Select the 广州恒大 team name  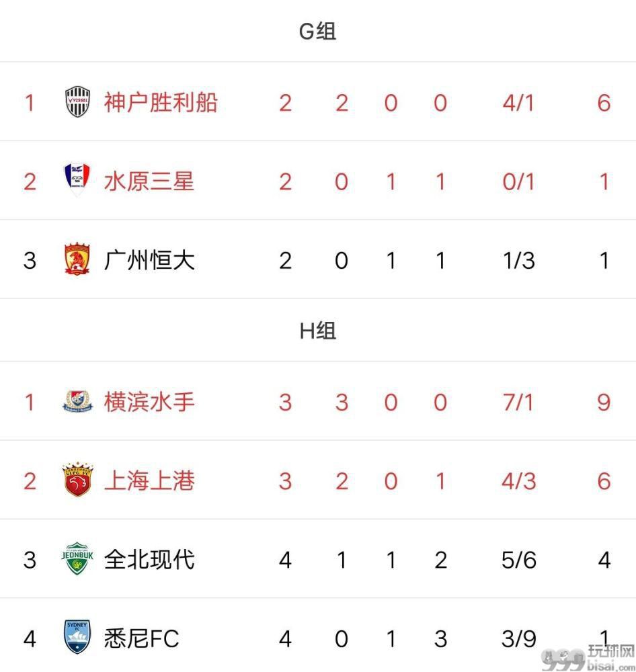point(149,260)
